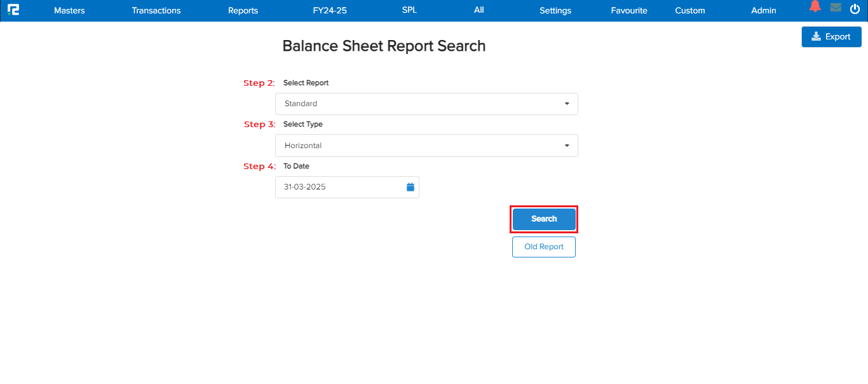The image size is (868, 384).
Task: Select the FY24-25 menu item
Action: click(x=329, y=10)
